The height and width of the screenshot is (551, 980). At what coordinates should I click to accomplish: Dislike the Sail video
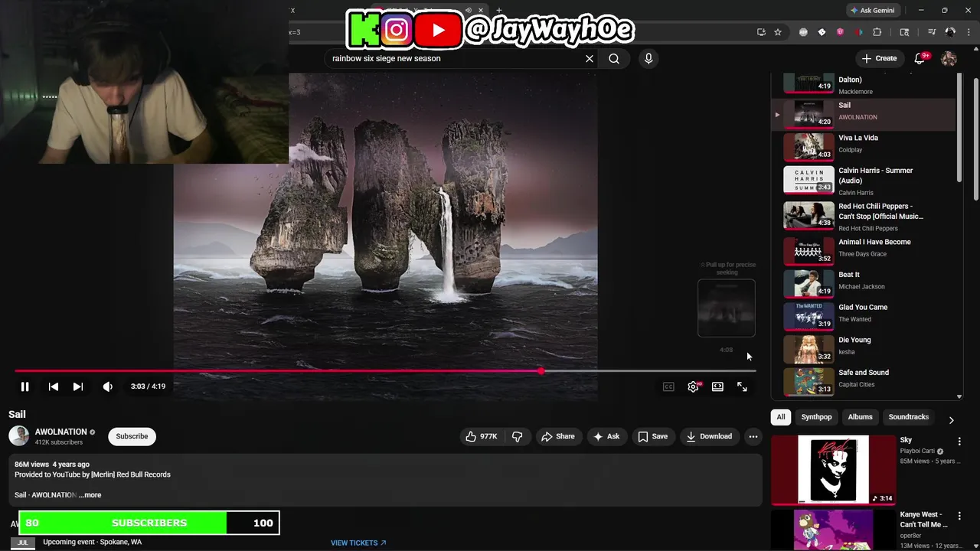(x=518, y=436)
